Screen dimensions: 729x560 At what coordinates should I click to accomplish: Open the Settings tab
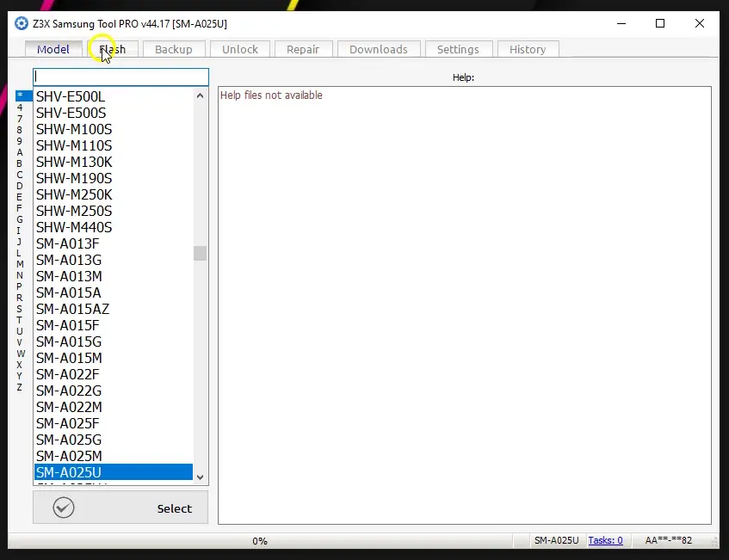[459, 49]
